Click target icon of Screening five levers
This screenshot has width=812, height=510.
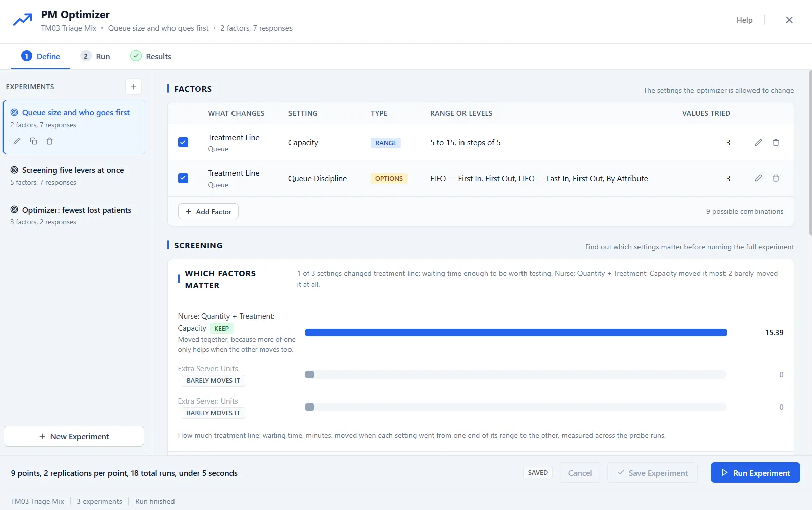pos(14,170)
